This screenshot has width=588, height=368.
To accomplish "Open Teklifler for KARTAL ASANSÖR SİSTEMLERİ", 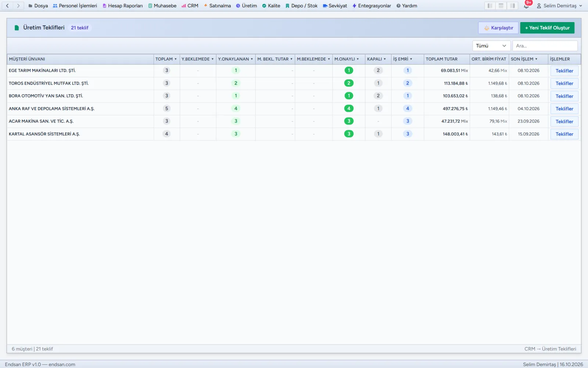I will tap(564, 134).
